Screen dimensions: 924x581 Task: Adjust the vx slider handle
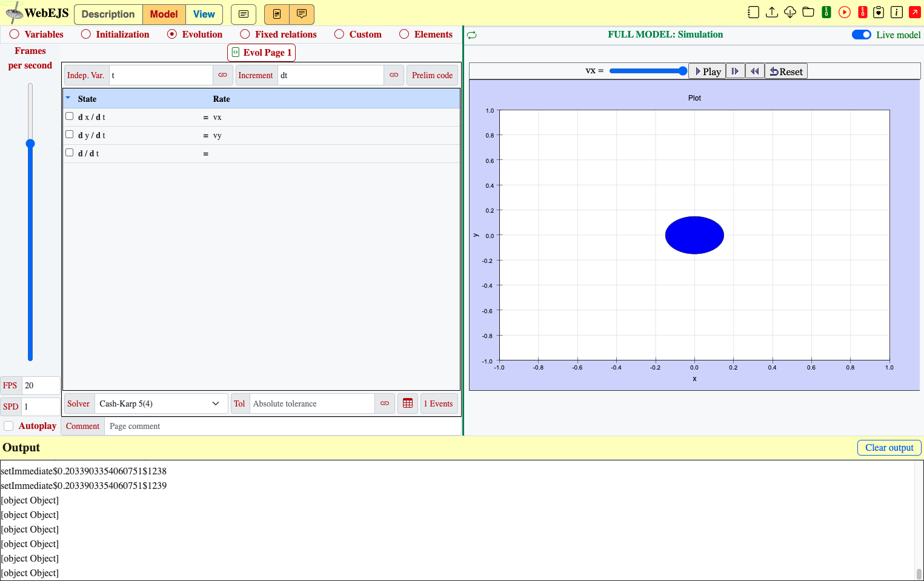pyautogui.click(x=683, y=71)
